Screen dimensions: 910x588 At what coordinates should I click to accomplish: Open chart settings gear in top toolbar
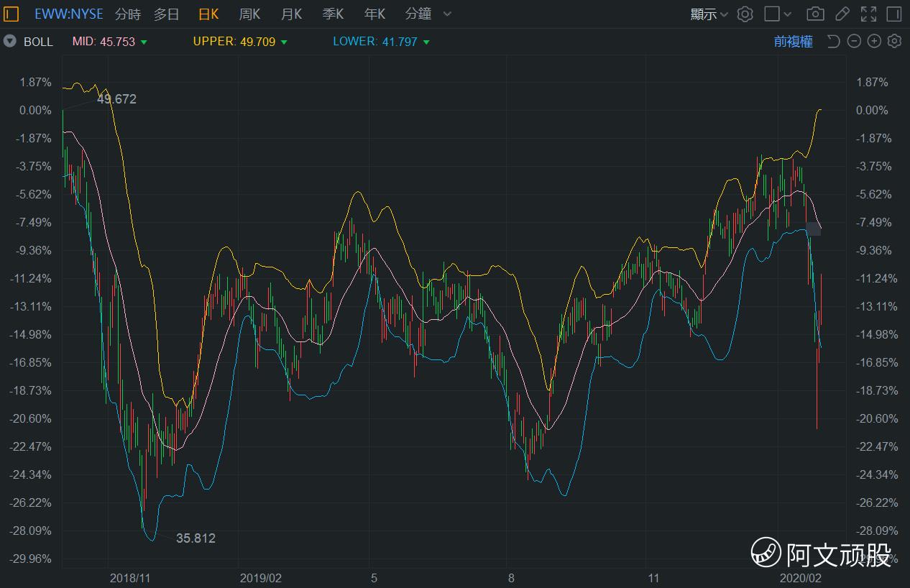pyautogui.click(x=745, y=14)
